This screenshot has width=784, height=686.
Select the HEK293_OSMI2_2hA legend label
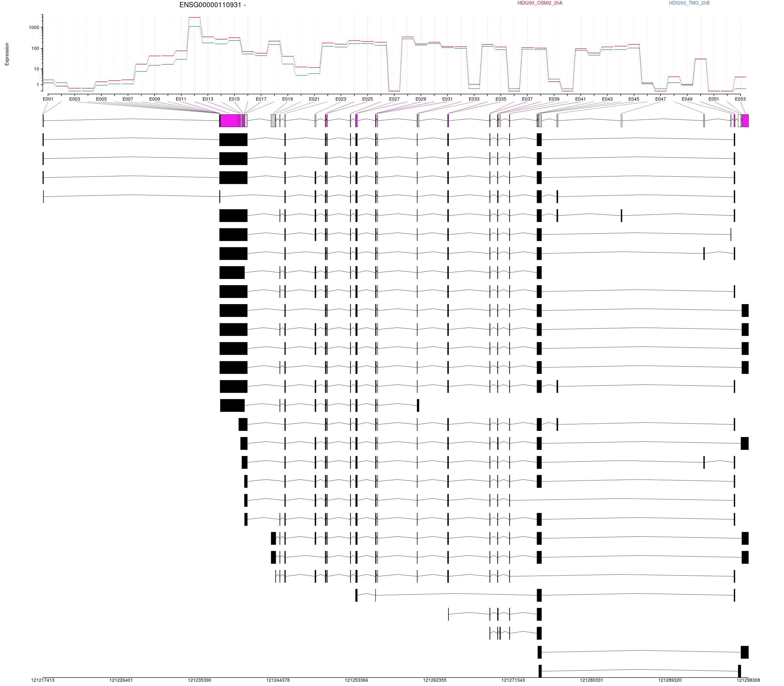(540, 3)
